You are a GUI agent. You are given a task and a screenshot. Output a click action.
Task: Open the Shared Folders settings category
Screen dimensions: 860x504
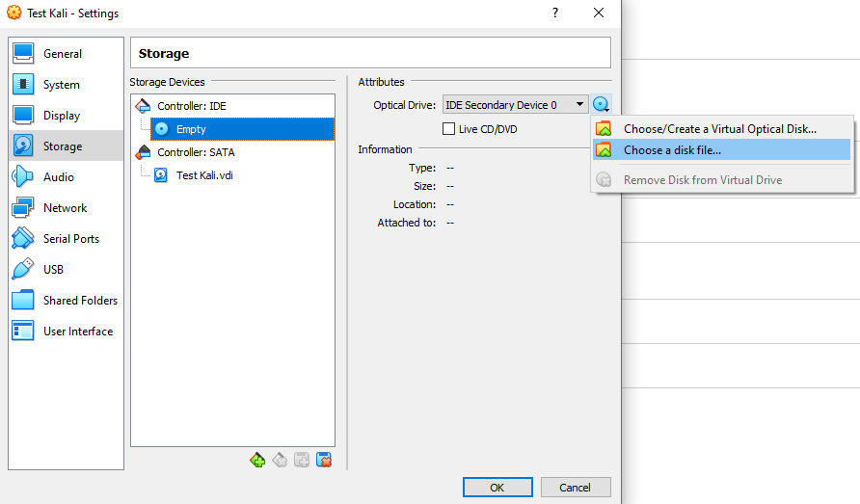tap(79, 301)
